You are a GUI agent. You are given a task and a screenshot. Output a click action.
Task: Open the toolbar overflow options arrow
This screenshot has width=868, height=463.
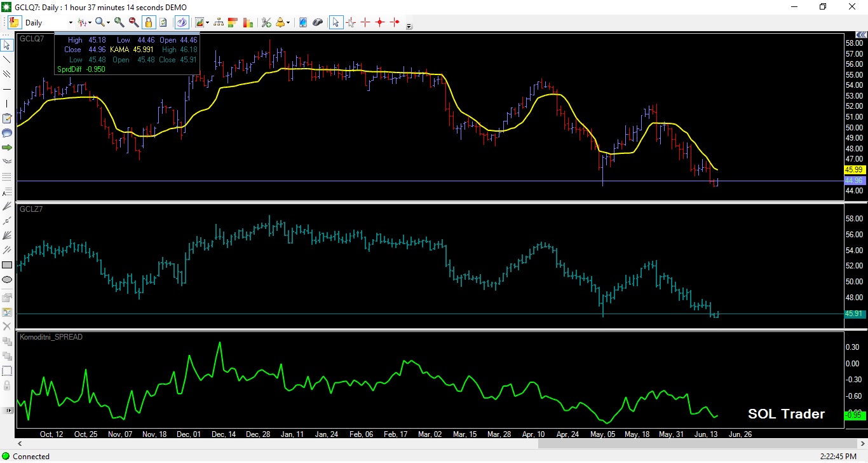(x=409, y=26)
